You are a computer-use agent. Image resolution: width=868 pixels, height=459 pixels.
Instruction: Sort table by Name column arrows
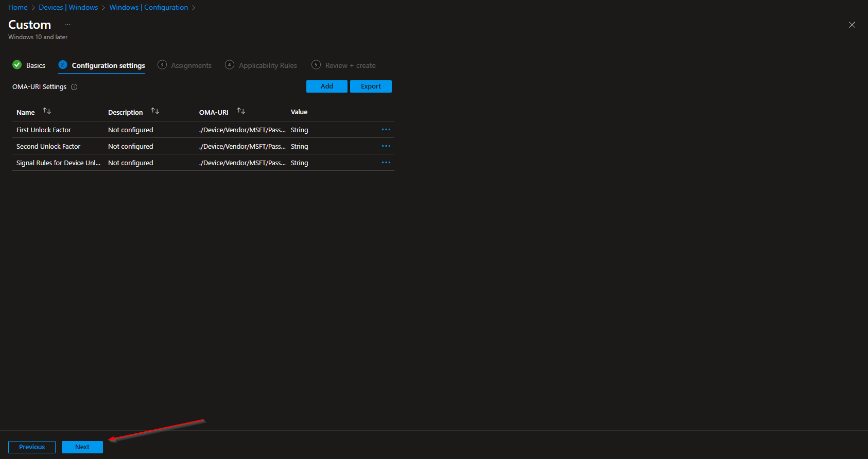pyautogui.click(x=47, y=111)
